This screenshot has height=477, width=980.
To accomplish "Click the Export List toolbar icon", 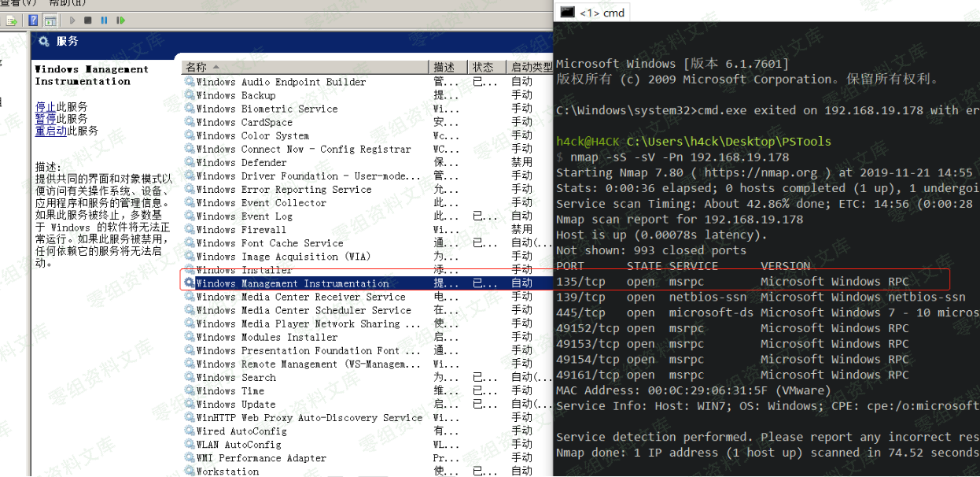I will coord(11,20).
